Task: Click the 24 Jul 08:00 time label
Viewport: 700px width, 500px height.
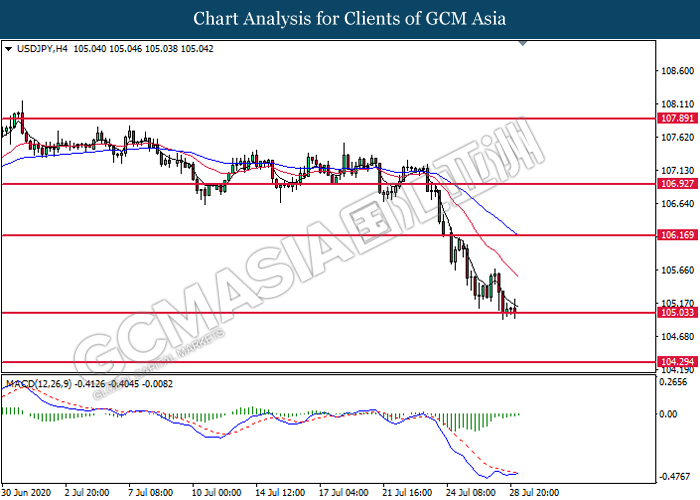Action: (471, 492)
